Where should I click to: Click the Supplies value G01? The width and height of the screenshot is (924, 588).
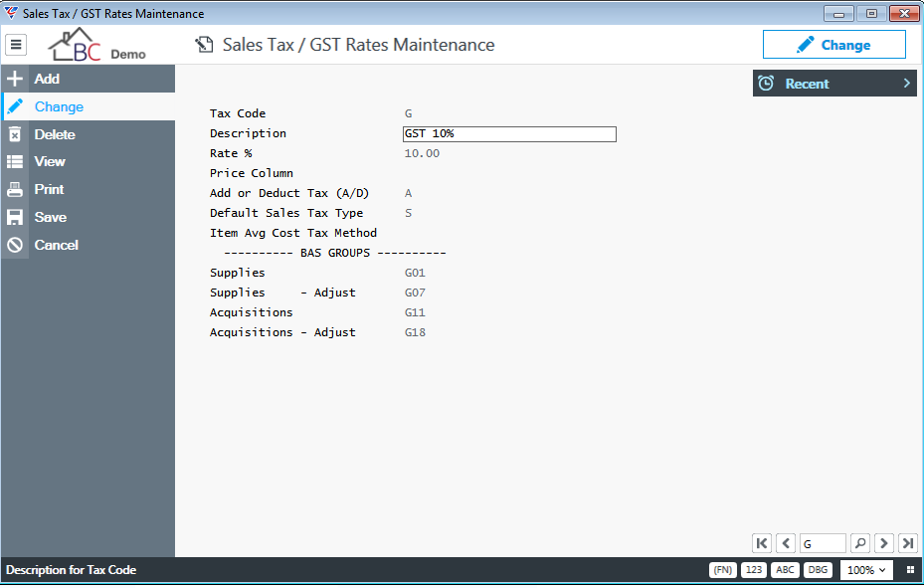tap(415, 273)
